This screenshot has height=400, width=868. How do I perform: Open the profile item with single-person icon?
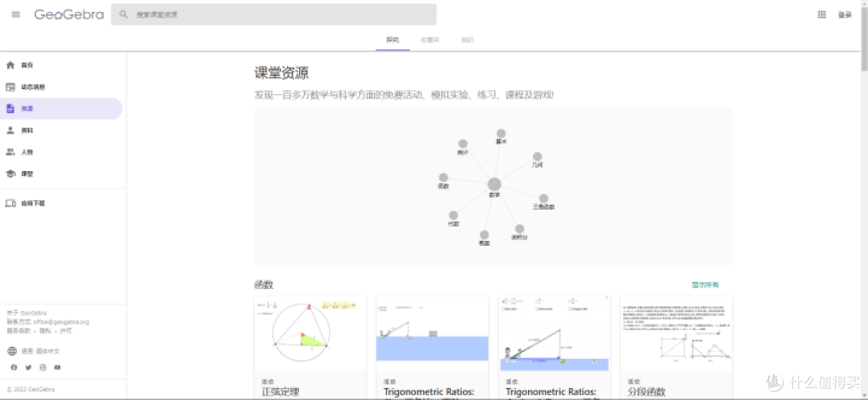(61, 130)
